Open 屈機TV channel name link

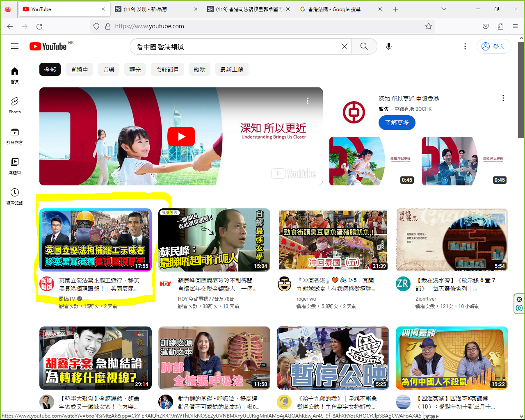coord(67,299)
